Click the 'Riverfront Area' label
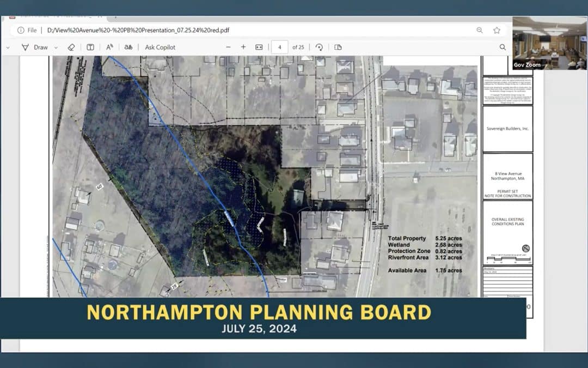 click(408, 257)
